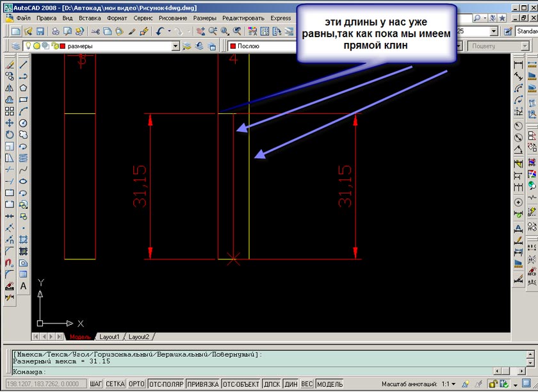The image size is (538, 392).
Task: Click the МОДЕЛЬ status bar button
Action: (x=330, y=384)
